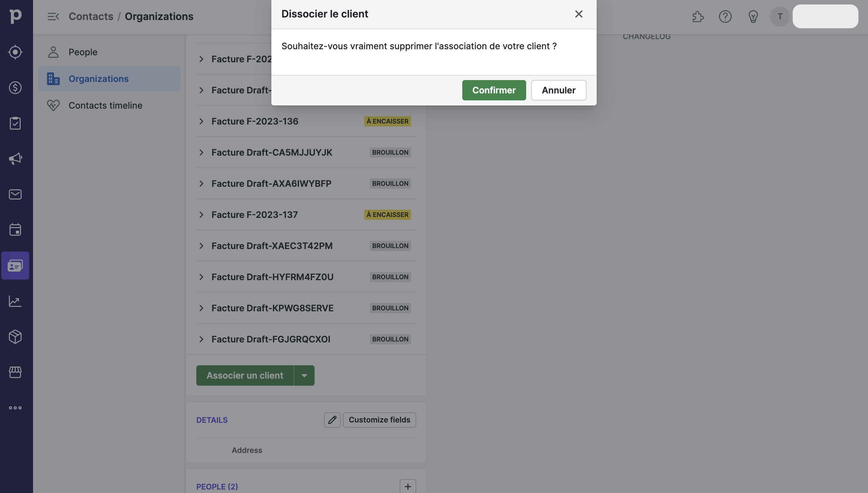
Task: Click the Facture Draft-HYFRM4FZ0U title
Action: pos(272,277)
